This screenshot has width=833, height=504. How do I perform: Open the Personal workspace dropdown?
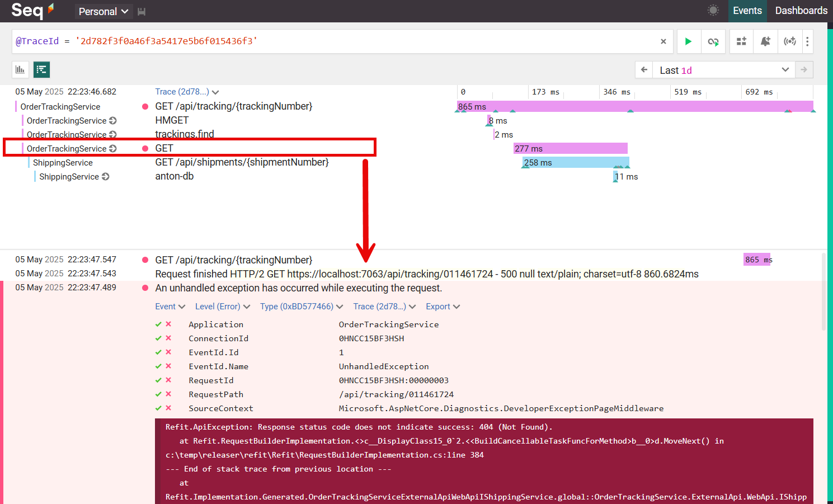coord(103,11)
